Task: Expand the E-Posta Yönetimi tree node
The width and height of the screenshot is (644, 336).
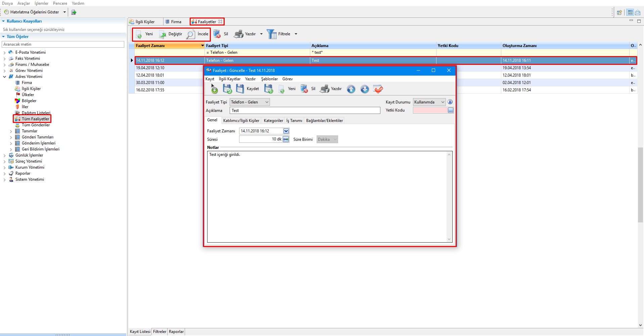Action: pos(4,52)
